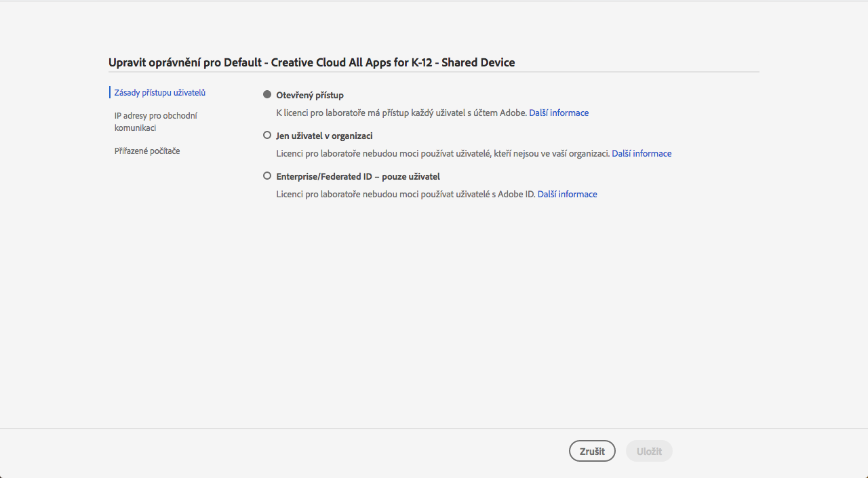Click the Uložit button

tap(649, 451)
